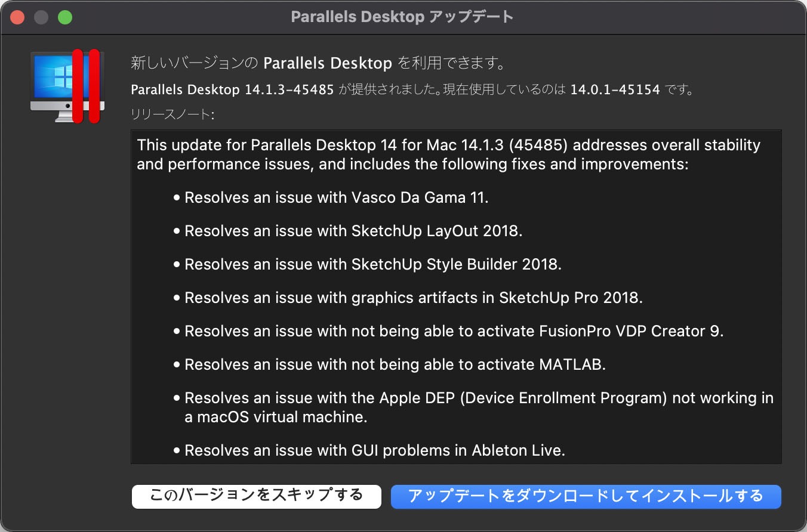
Task: Click the gray minimize window button
Action: coord(41,17)
